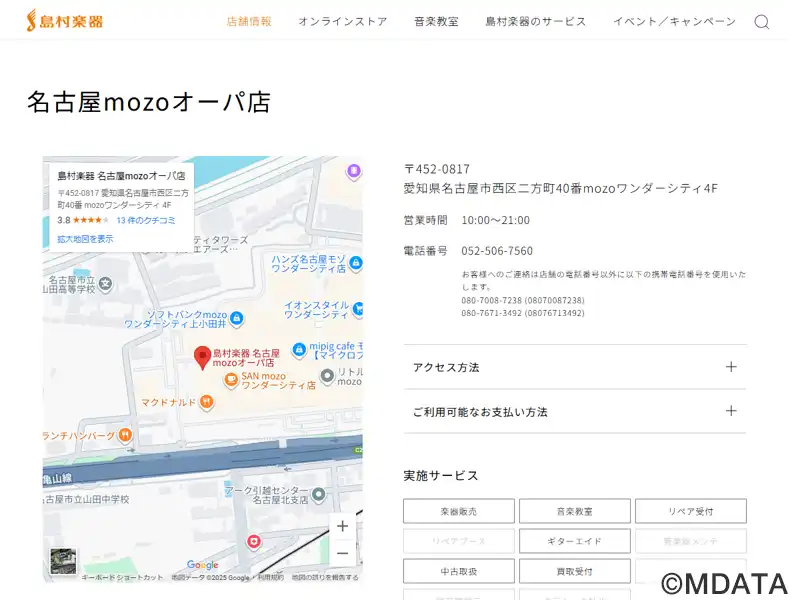Click the リペア受付 service button

point(691,511)
